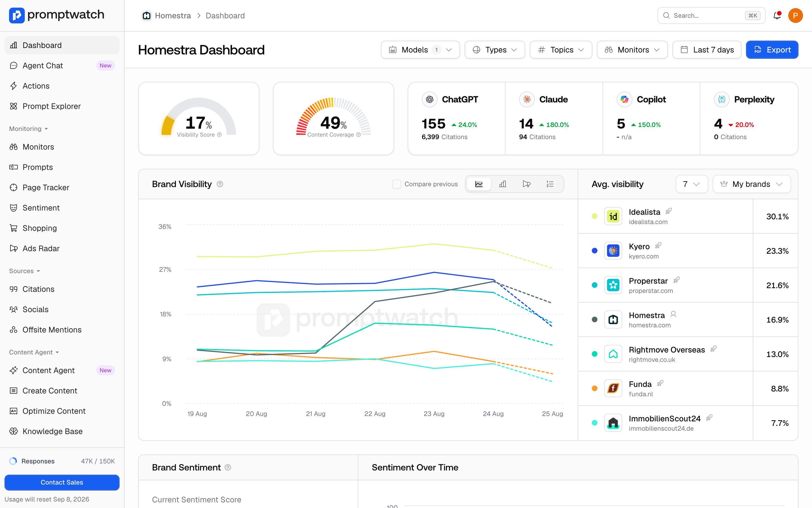This screenshot has height=508, width=812.
Task: Click the Kyero brand logo
Action: pyautogui.click(x=613, y=251)
